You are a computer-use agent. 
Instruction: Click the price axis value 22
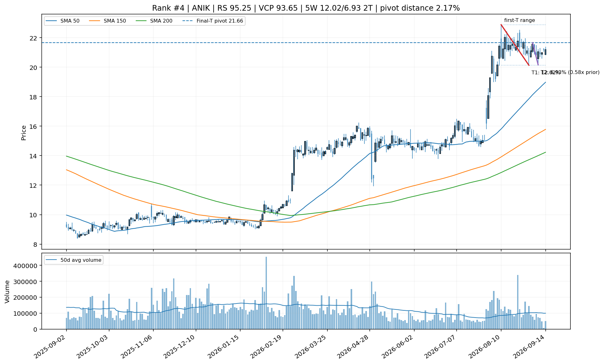(33, 38)
